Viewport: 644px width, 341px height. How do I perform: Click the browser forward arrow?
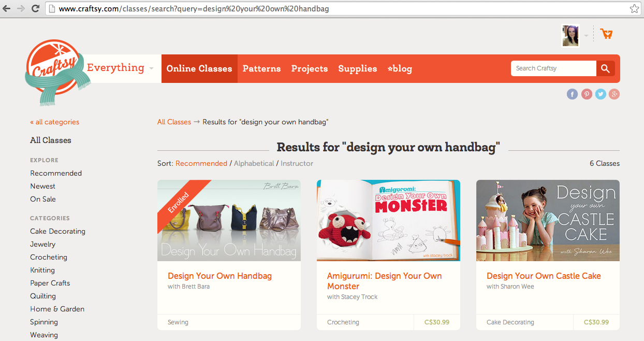click(21, 9)
